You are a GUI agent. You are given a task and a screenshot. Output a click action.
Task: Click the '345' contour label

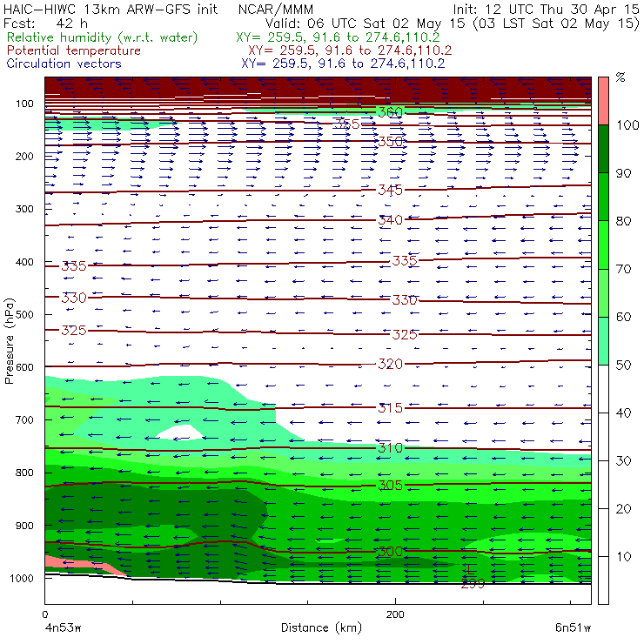coord(390,191)
